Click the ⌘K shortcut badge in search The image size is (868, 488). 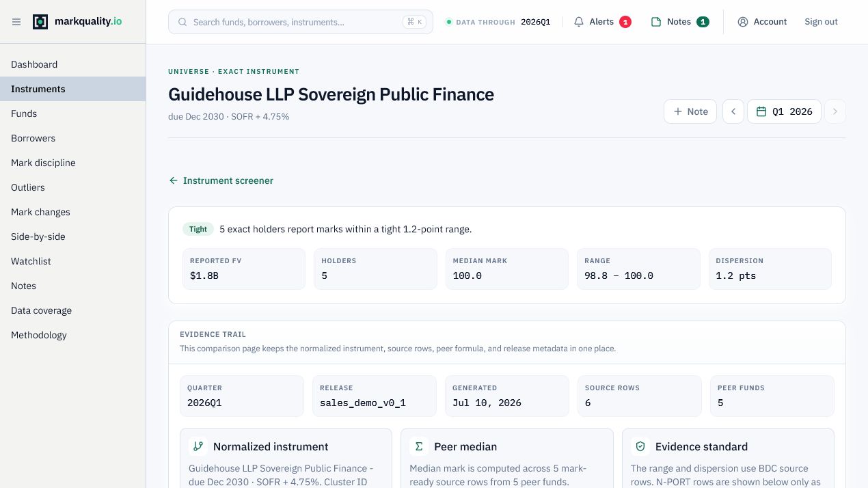tap(414, 22)
